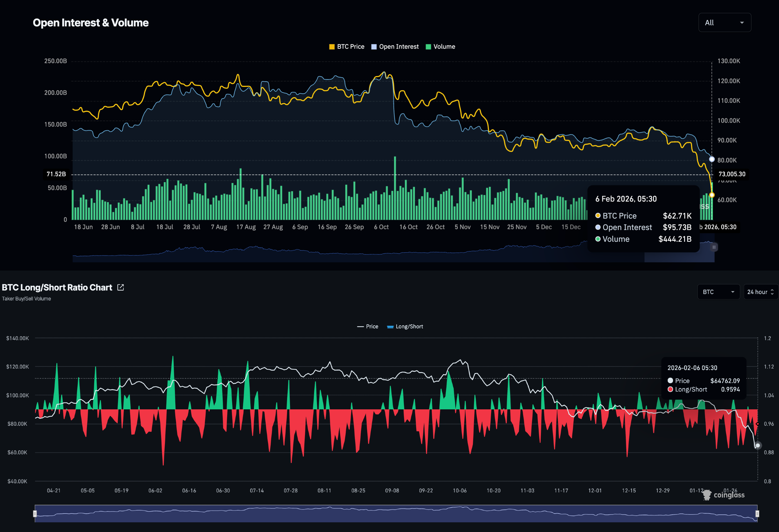Click the blue Long/Short legend marker
This screenshot has width=779, height=532.
point(390,327)
